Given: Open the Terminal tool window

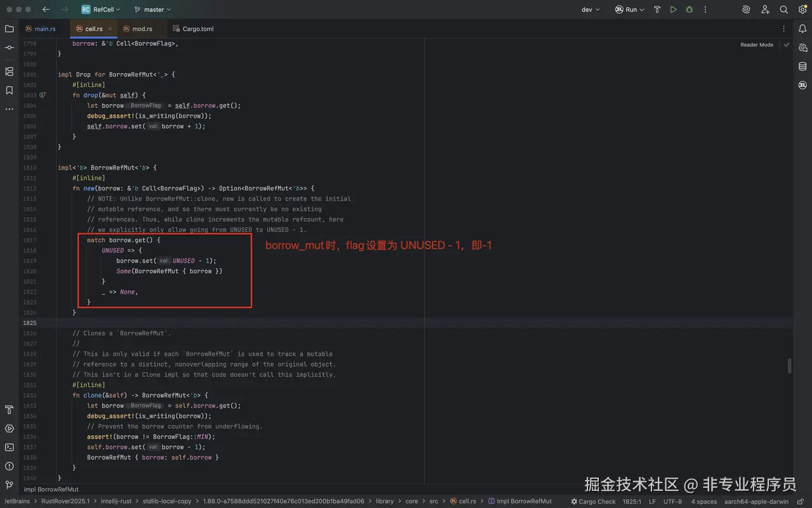Looking at the screenshot, I should tap(9, 447).
